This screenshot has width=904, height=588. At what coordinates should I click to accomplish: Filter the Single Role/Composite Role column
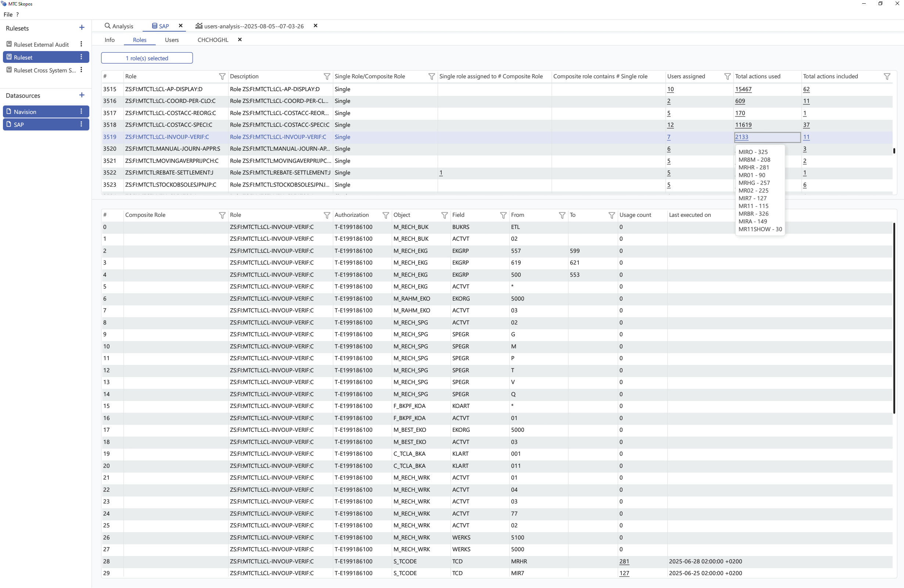pyautogui.click(x=431, y=76)
